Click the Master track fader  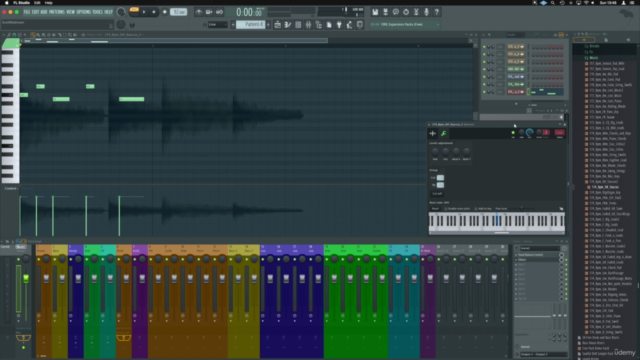pos(26,278)
